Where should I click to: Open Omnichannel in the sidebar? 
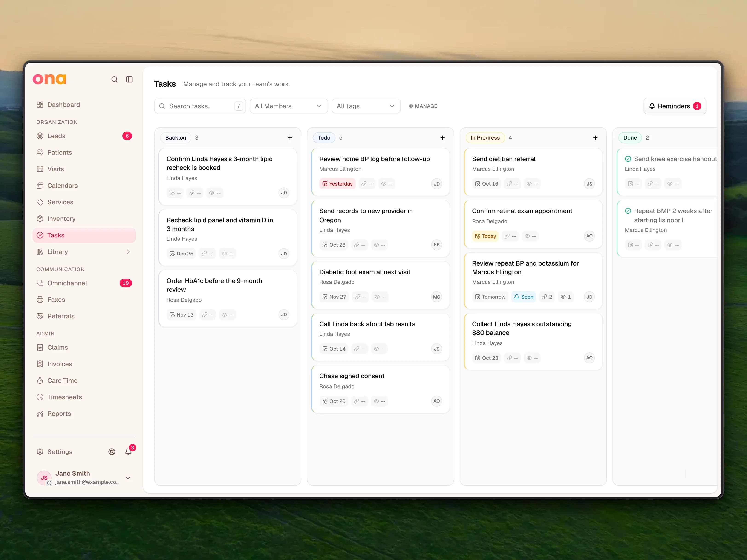(x=84, y=283)
